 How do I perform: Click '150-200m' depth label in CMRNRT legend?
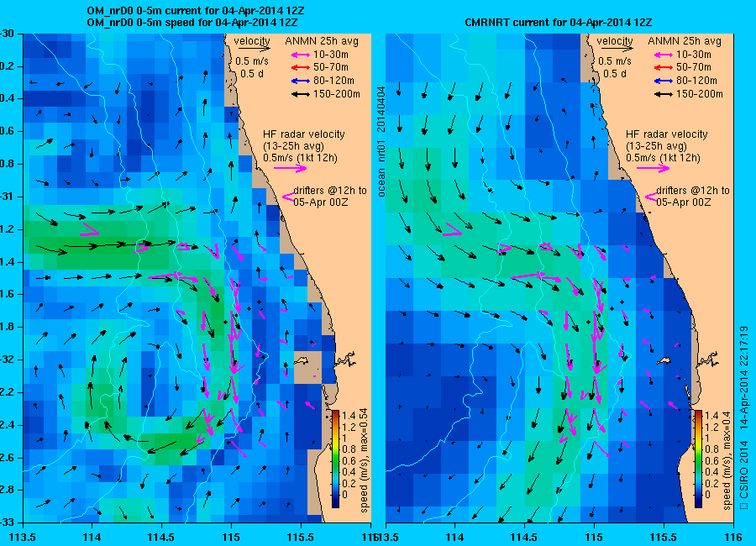click(700, 94)
